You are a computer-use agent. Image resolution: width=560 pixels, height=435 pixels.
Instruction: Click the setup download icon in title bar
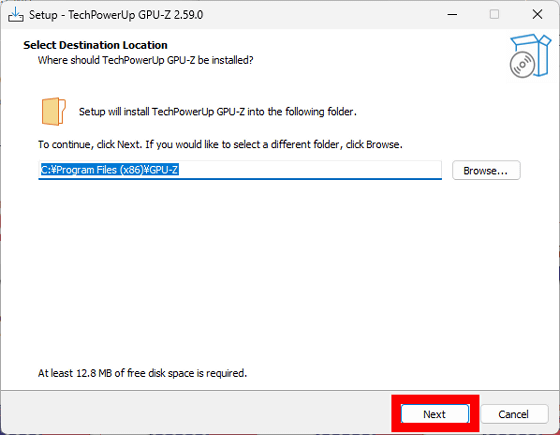[16, 15]
